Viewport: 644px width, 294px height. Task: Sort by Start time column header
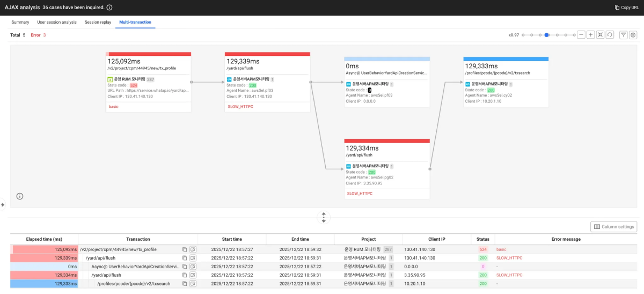(x=232, y=239)
